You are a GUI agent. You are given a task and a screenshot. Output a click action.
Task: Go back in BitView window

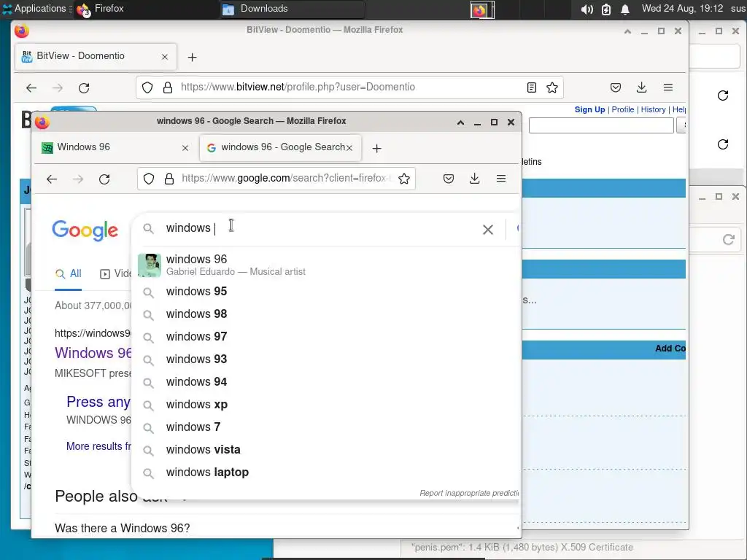(x=31, y=88)
